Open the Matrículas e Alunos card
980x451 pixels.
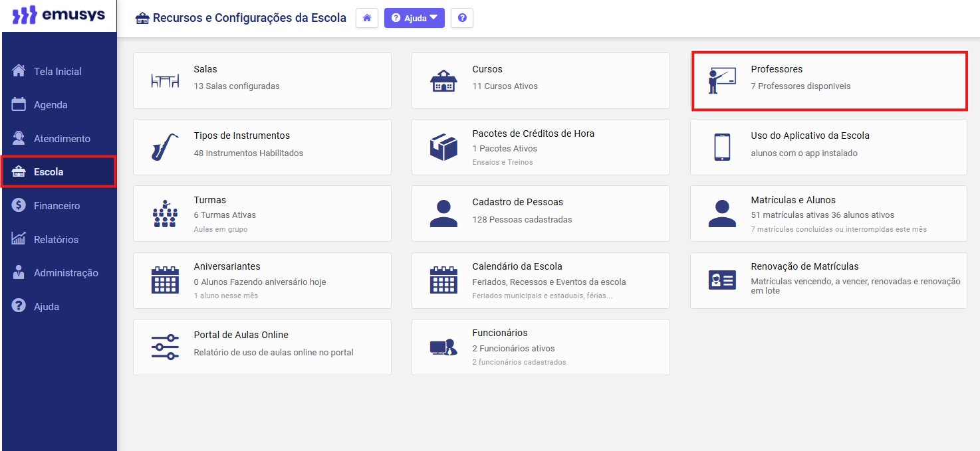click(828, 213)
